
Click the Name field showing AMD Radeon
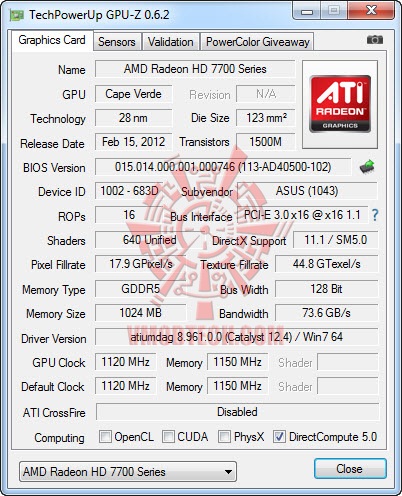(x=195, y=69)
